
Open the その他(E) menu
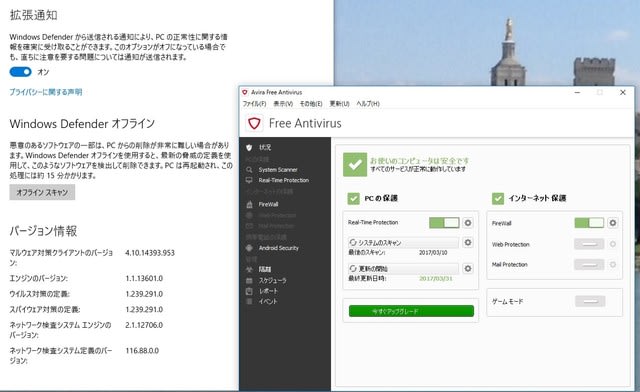pos(311,104)
